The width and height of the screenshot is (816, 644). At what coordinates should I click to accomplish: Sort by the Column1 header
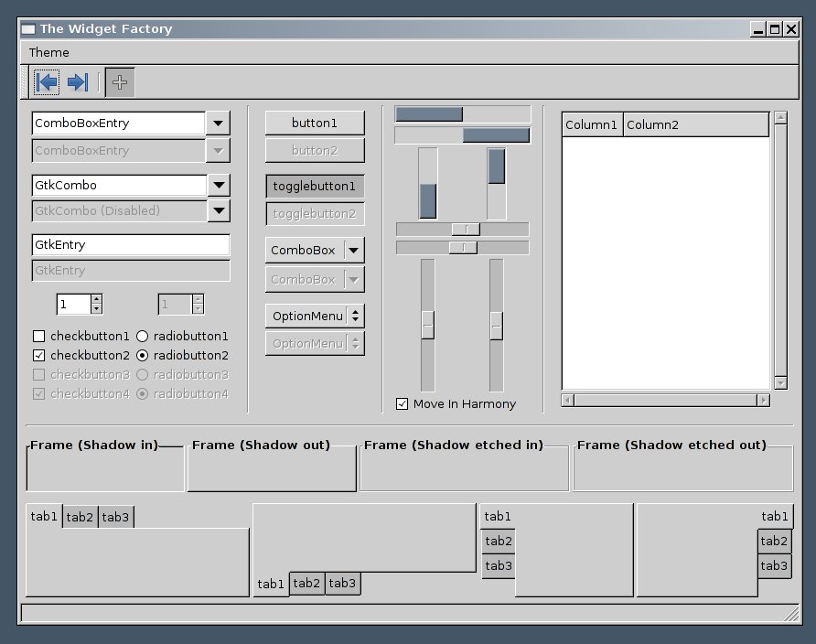click(592, 124)
